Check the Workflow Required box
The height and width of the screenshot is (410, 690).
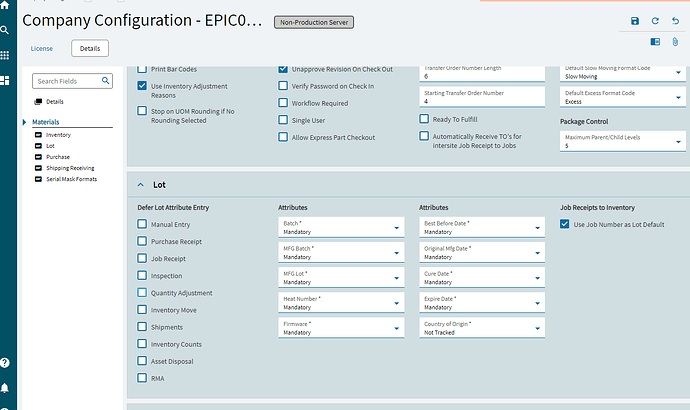pyautogui.click(x=283, y=103)
